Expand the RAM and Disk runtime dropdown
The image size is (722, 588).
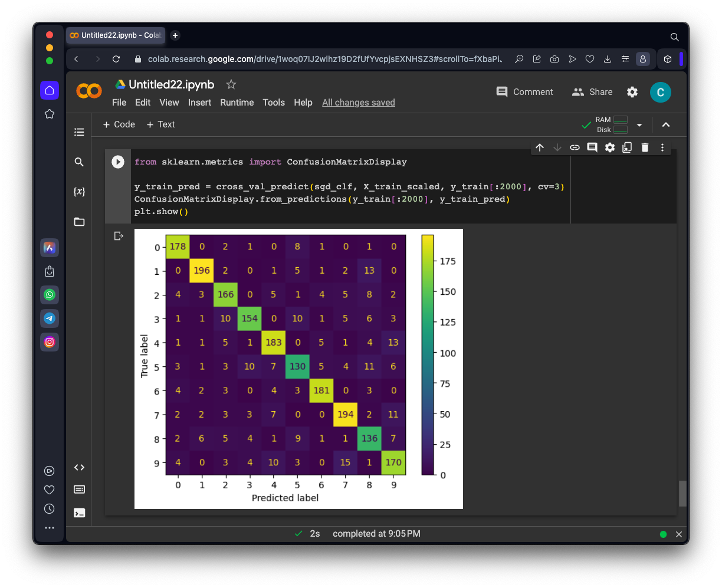pos(639,125)
